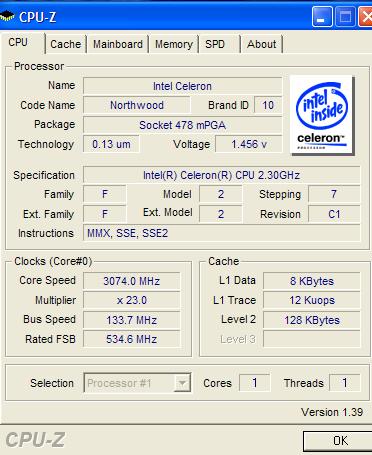Select the CPU tab
Viewport: 372px width, 455px height.
[x=22, y=43]
